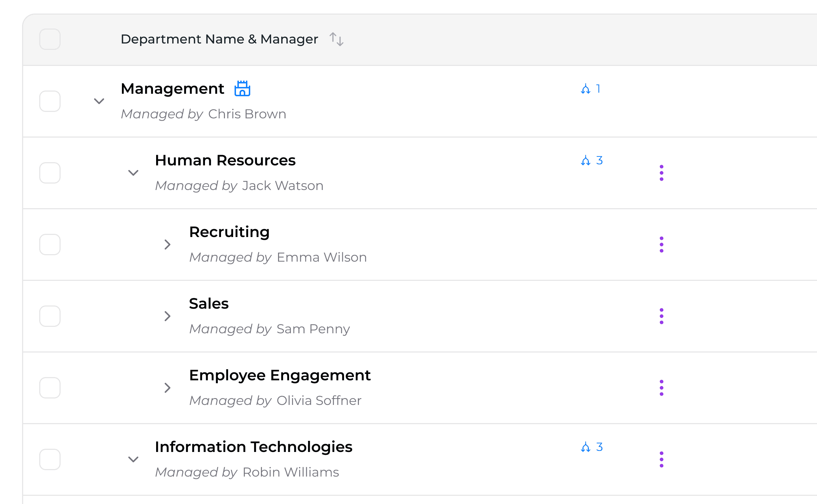Collapse the Management department tree
The width and height of the screenshot is (817, 504).
point(99,101)
